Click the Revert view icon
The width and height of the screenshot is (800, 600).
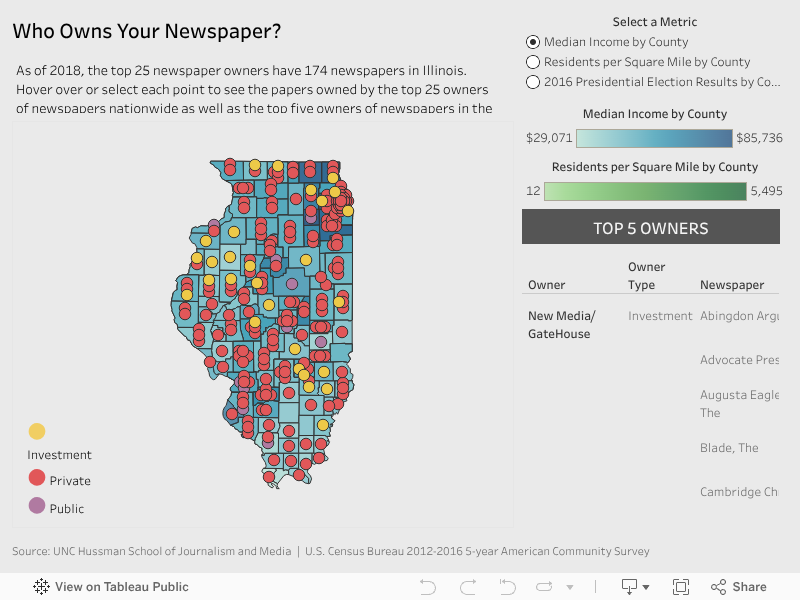pos(507,587)
